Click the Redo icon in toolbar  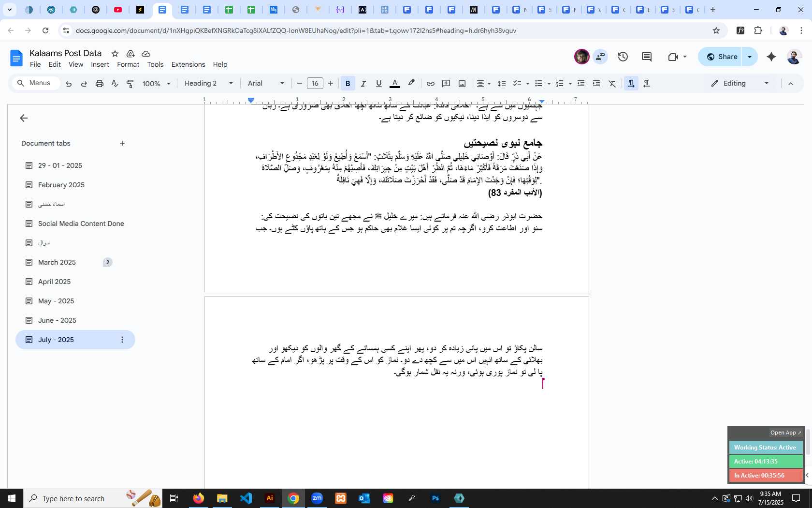point(84,84)
